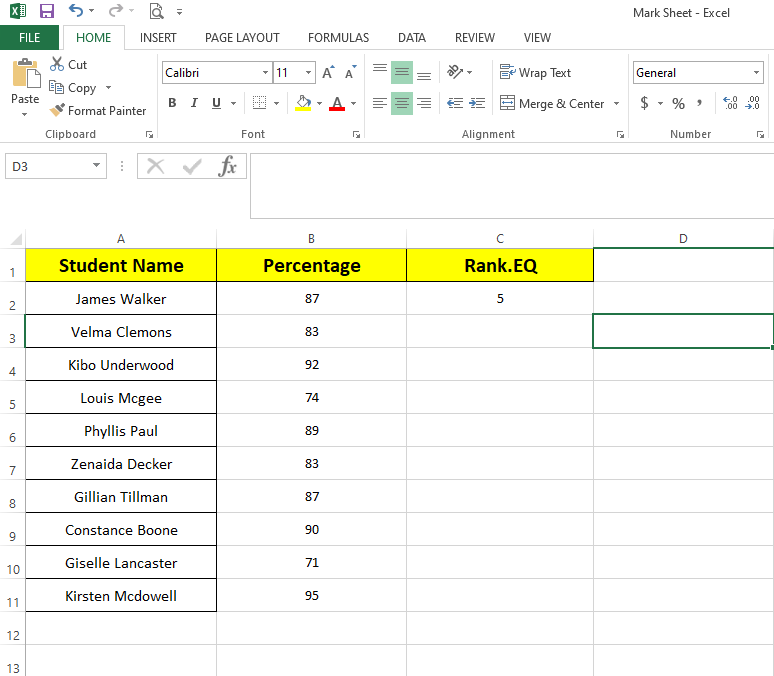Click the Enter checkmark in formula bar
The image size is (774, 676).
192,166
